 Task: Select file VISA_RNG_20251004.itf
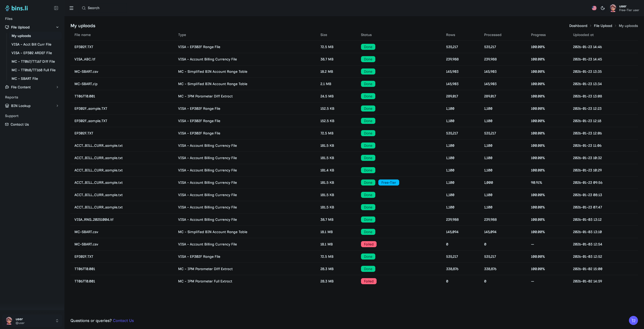coord(94,220)
